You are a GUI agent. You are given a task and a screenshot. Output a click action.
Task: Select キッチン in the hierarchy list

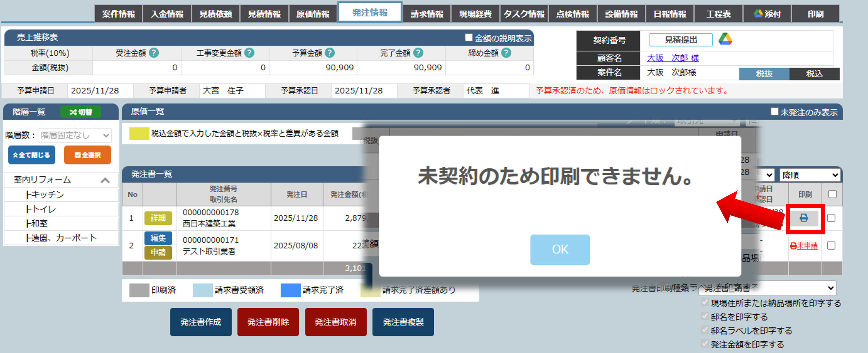45,194
